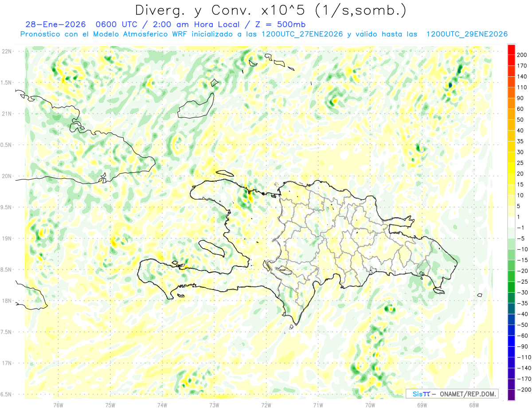Click the negative '-60' color scale value

coord(523,336)
